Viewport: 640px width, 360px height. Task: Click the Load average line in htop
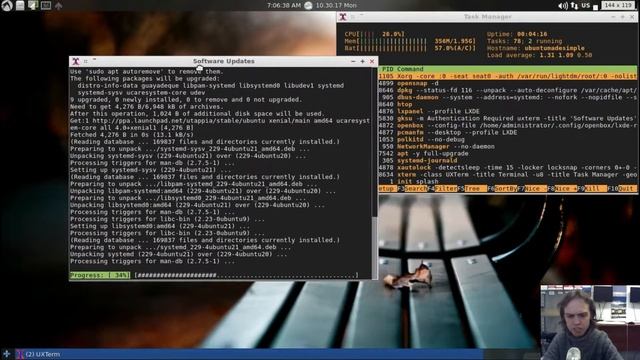539,55
